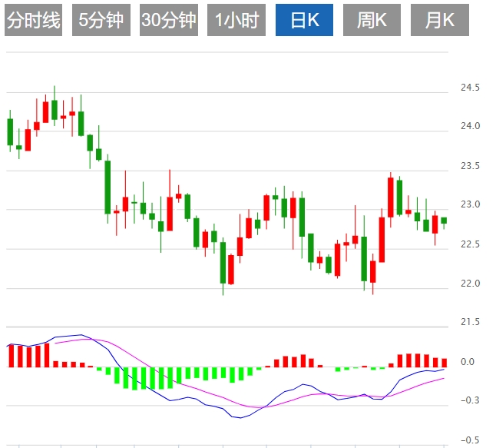
Task: Select the 5分钟 chart tab
Action: pyautogui.click(x=101, y=21)
